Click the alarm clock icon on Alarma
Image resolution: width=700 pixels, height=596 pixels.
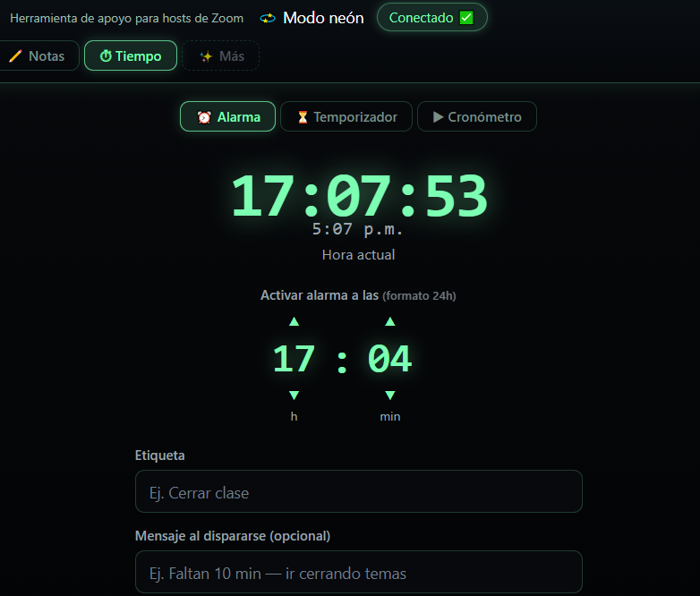pos(204,117)
